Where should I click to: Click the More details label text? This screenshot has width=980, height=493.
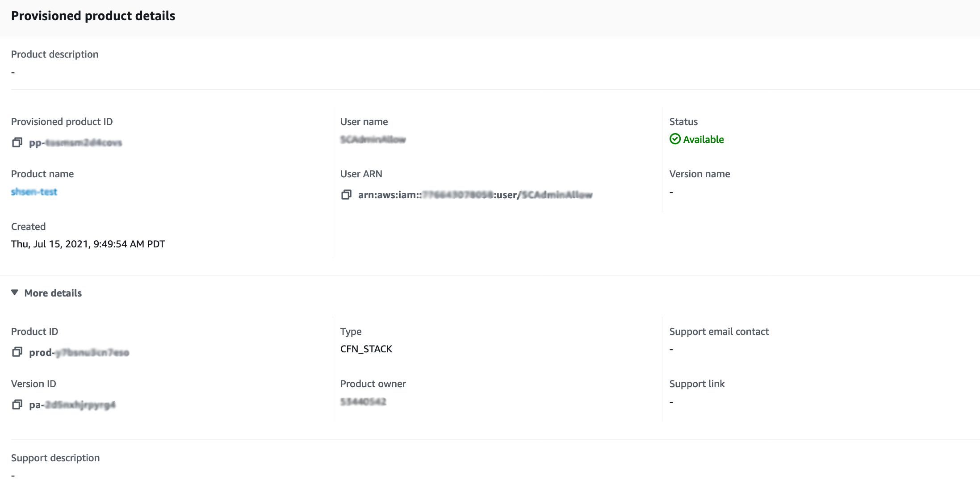pos(53,293)
